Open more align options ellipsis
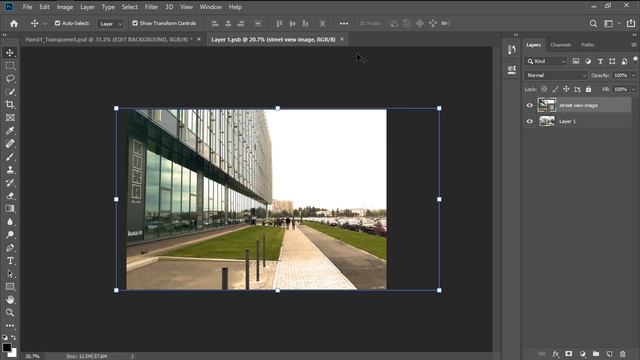This screenshot has height=360, width=640. [x=344, y=24]
